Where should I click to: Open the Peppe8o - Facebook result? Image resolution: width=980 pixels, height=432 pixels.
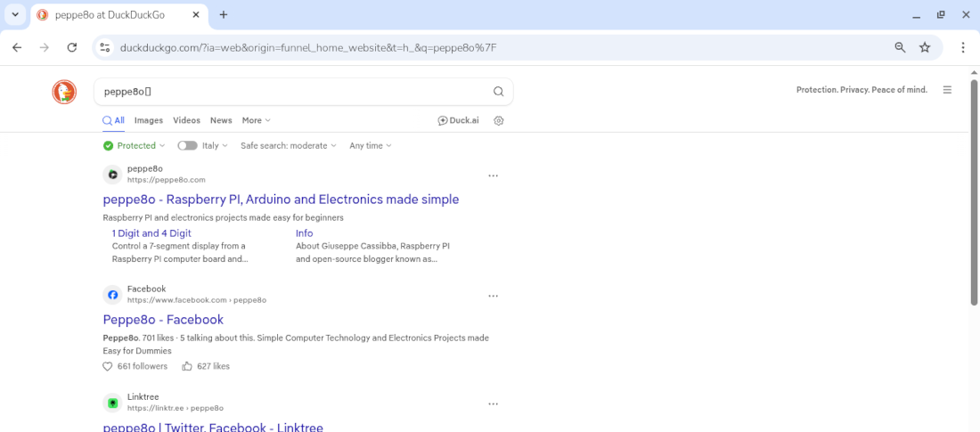click(163, 320)
